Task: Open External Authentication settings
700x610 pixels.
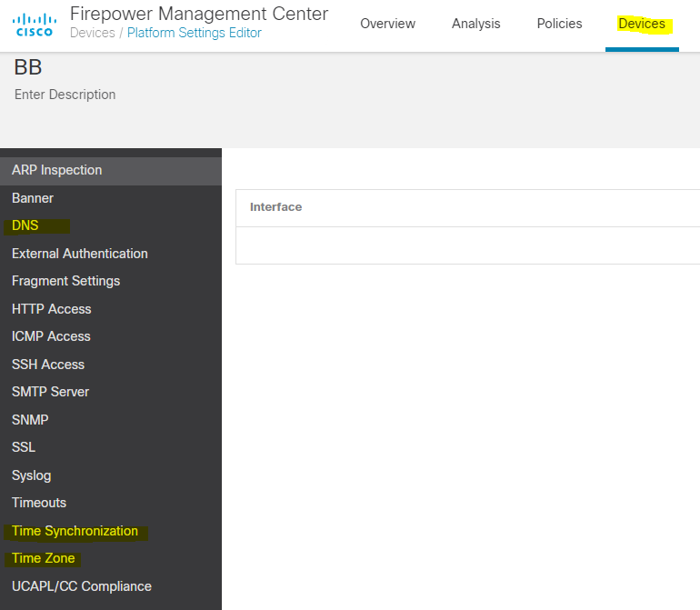Action: [x=79, y=254]
